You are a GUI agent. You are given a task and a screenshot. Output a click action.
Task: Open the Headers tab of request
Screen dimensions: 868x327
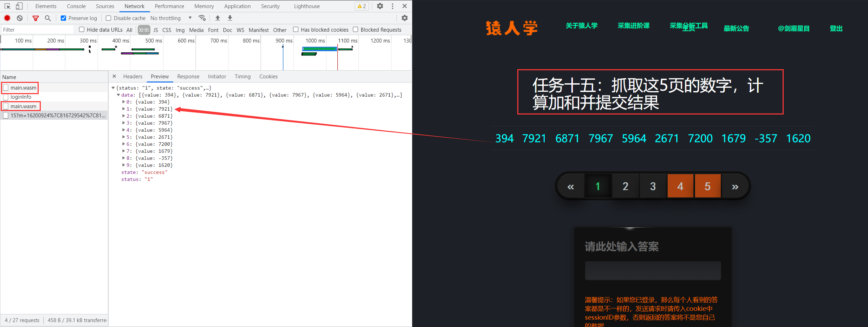tap(132, 77)
